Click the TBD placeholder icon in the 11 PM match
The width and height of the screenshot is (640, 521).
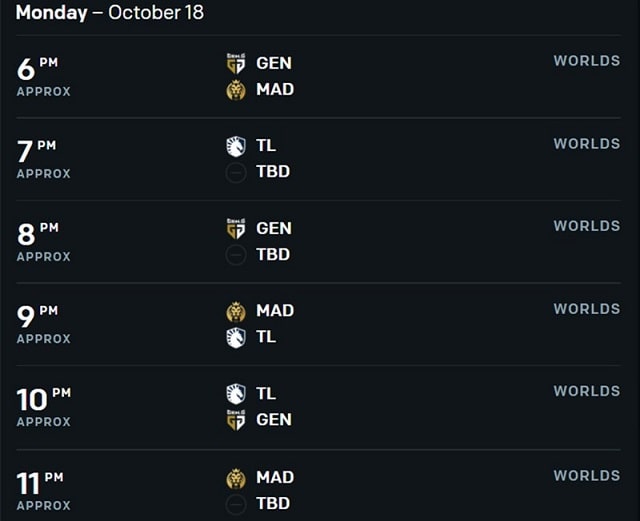click(x=236, y=504)
